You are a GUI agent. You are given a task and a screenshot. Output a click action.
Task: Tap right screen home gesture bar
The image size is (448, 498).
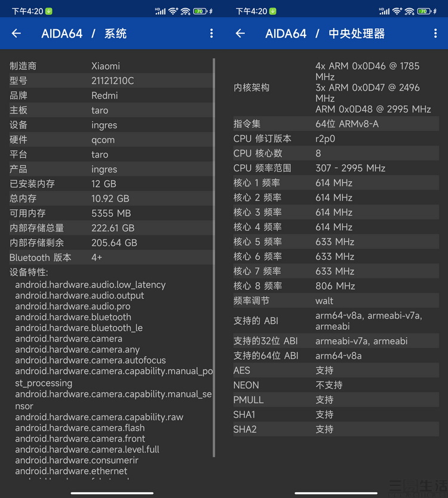(x=336, y=493)
